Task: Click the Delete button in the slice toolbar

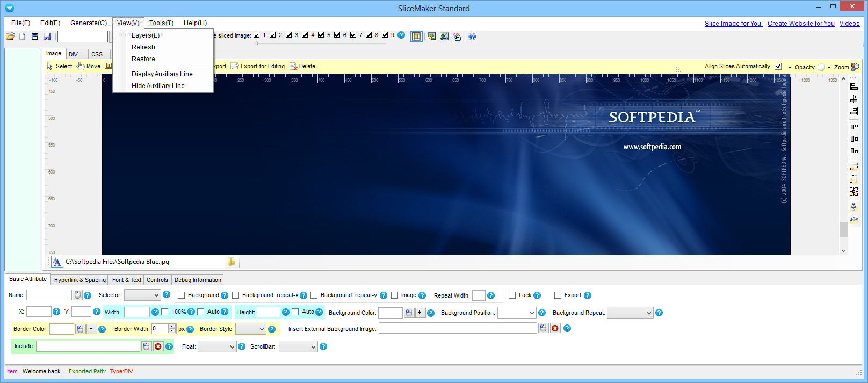Action: (302, 66)
